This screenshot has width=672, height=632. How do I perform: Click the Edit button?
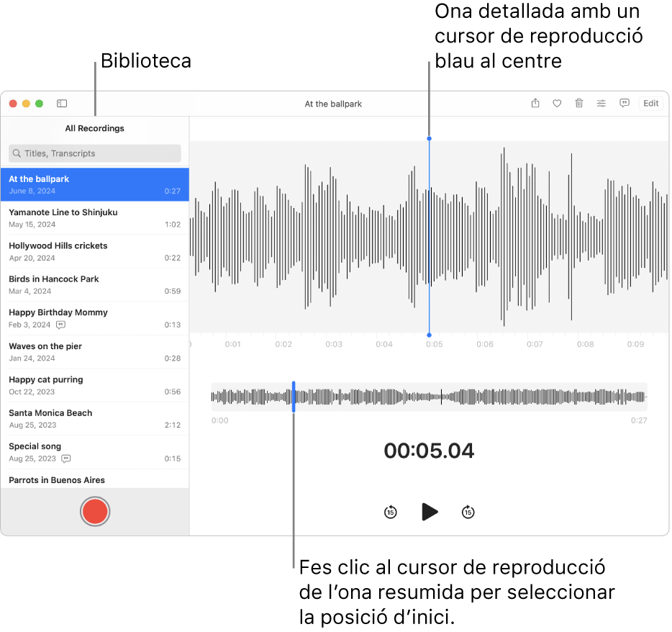650,104
